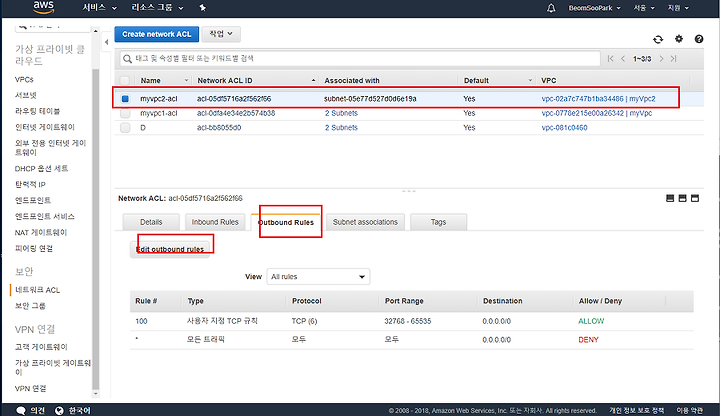Viewport: 720px width, 416px height.
Task: Check the D row checkbox
Action: (x=125, y=128)
